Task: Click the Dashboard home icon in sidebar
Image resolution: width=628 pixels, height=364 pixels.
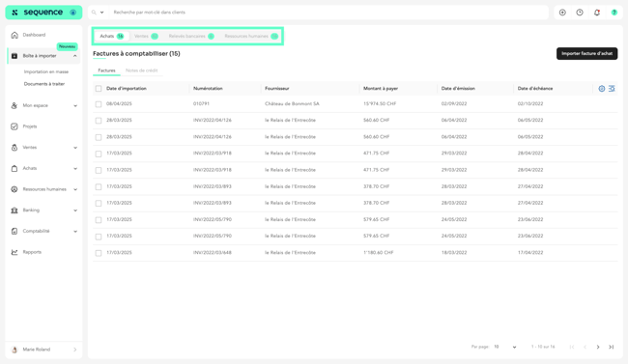Action: [14, 35]
